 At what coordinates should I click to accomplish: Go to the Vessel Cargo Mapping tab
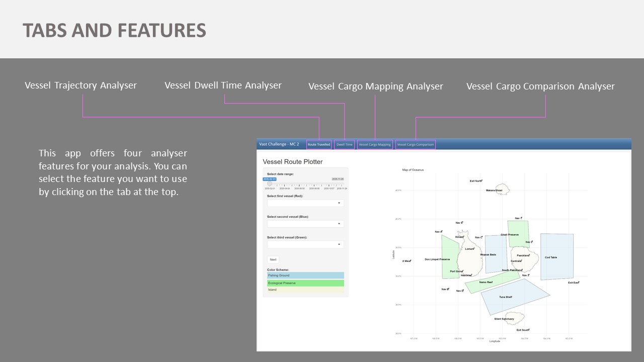[375, 145]
